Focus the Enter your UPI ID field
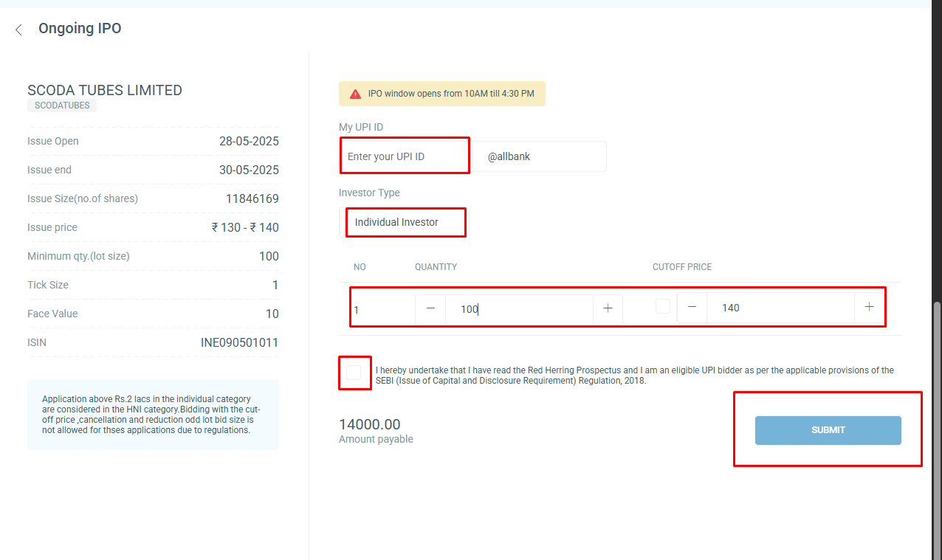The width and height of the screenshot is (942, 560). (x=405, y=156)
